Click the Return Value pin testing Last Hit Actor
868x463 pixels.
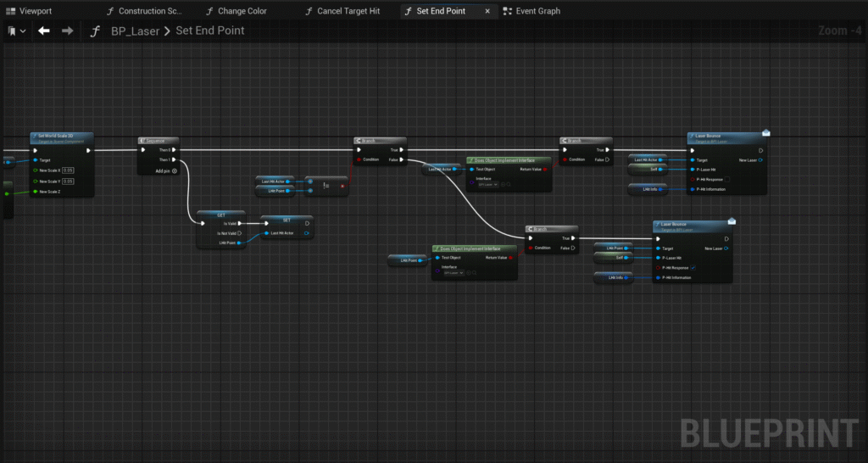(545, 169)
